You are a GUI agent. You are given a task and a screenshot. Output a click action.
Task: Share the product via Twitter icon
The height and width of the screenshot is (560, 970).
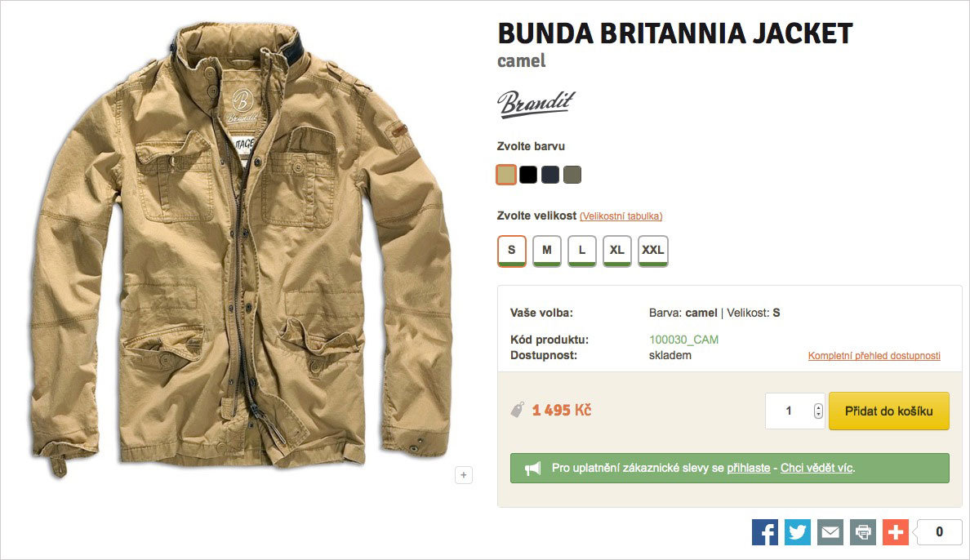(x=798, y=532)
